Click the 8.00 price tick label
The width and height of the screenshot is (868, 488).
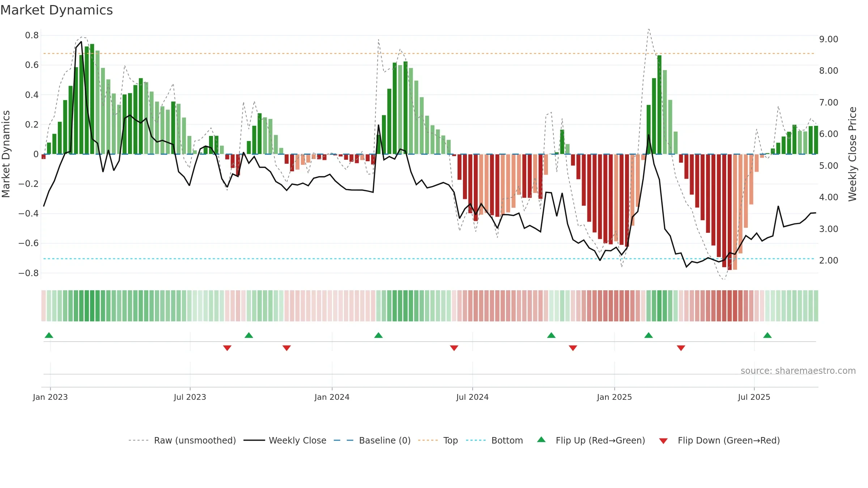(x=829, y=70)
